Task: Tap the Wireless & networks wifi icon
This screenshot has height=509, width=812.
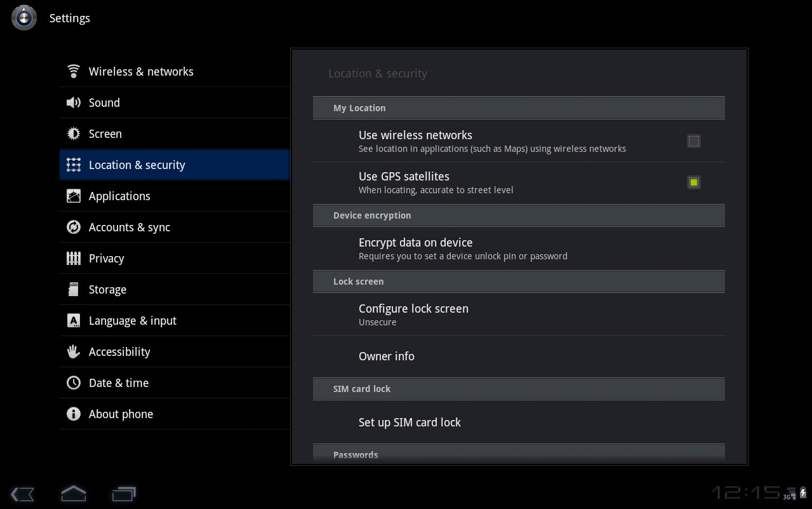Action: click(x=74, y=71)
